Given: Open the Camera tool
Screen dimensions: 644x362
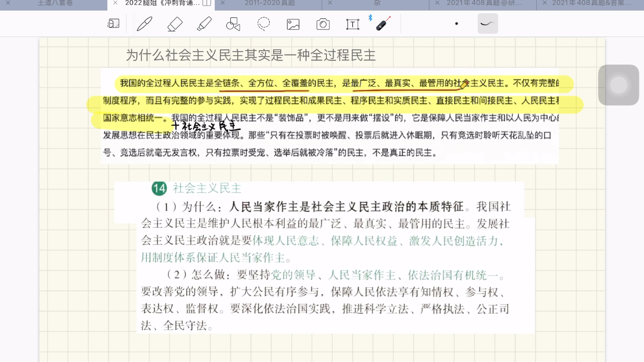Looking at the screenshot, I should pos(323,24).
